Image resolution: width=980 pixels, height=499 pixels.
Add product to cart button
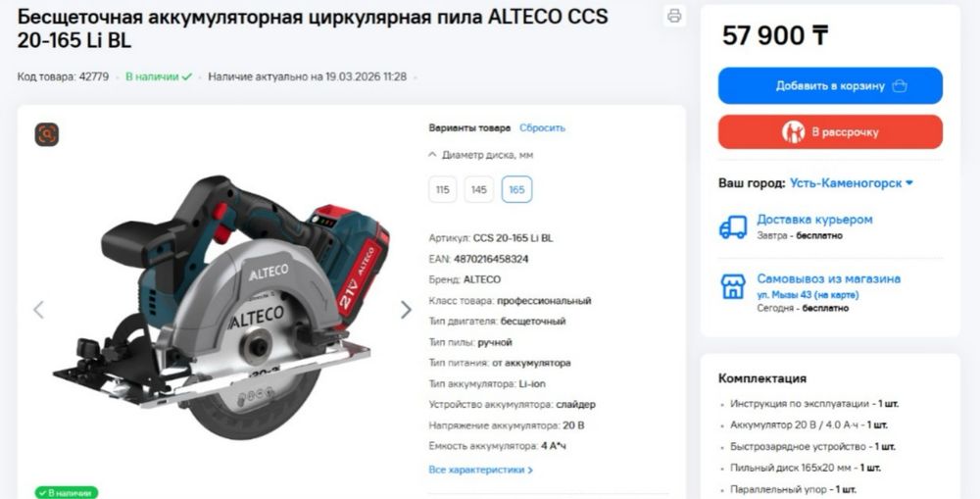[830, 85]
